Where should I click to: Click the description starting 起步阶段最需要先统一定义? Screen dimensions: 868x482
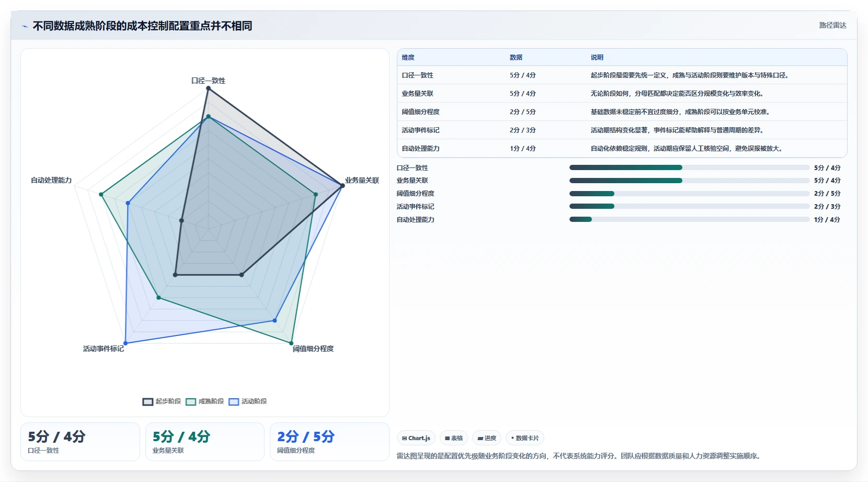pyautogui.click(x=690, y=75)
